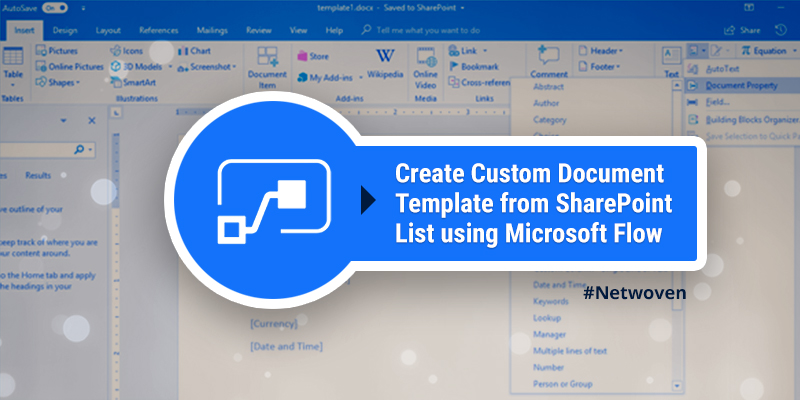Open the References tab
The image size is (800, 400).
point(159,31)
